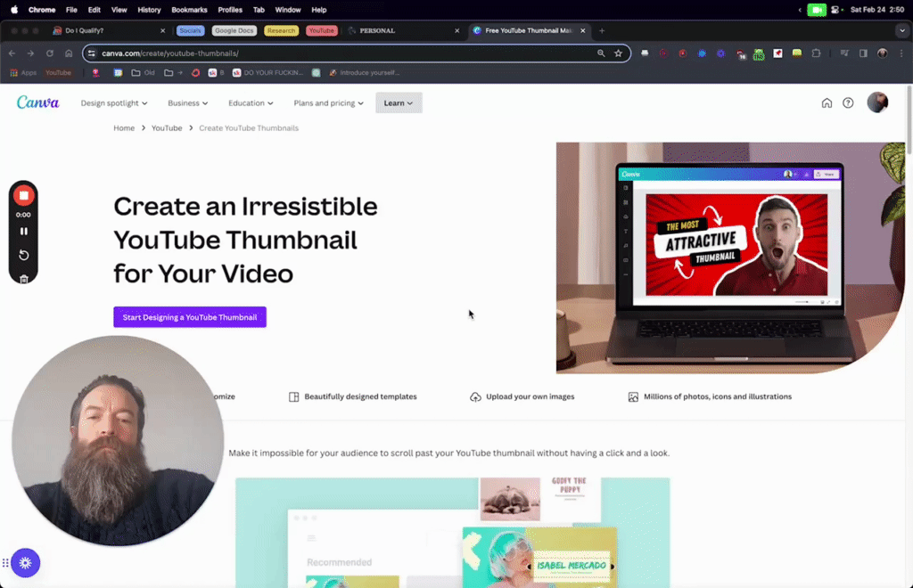This screenshot has height=588, width=913.
Task: Pause the screen recording
Action: [24, 231]
